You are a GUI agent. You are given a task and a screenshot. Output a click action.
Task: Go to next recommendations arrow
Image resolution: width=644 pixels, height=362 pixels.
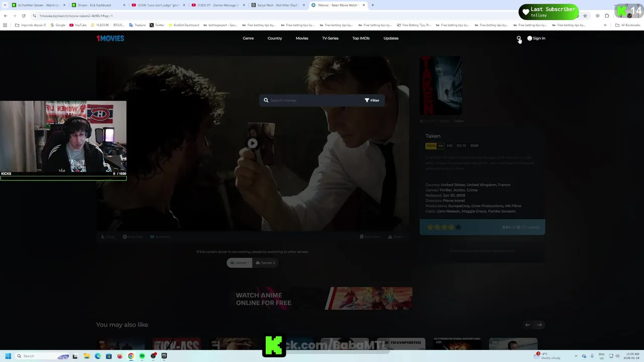tap(539, 325)
